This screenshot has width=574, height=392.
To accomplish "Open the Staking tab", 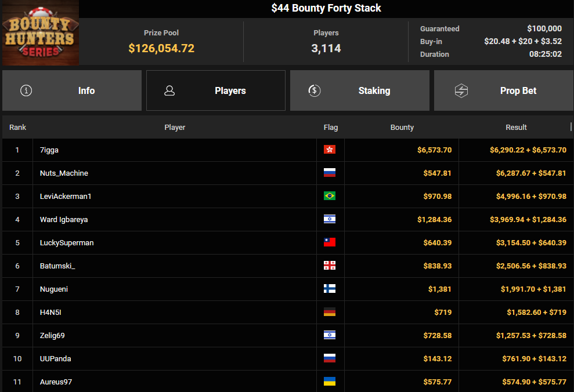I will 359,90.
